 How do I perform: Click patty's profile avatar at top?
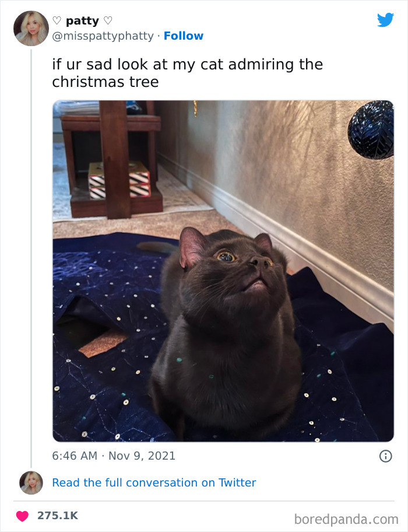30,29
